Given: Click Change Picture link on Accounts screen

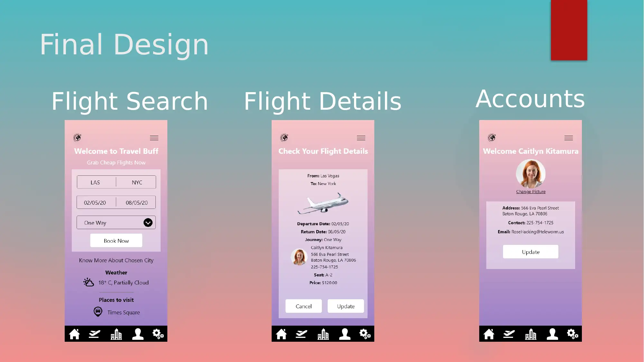Looking at the screenshot, I should point(530,191).
